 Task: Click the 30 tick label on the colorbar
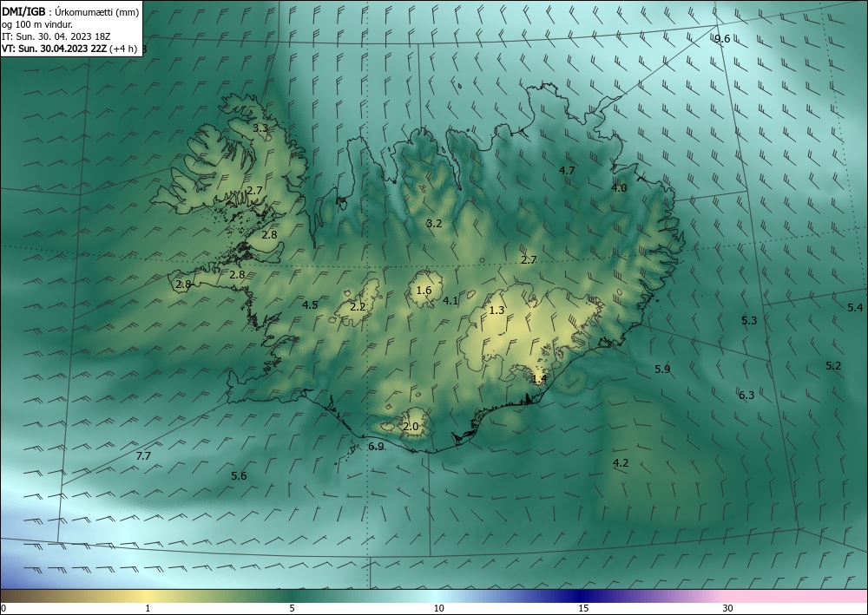[x=728, y=608]
